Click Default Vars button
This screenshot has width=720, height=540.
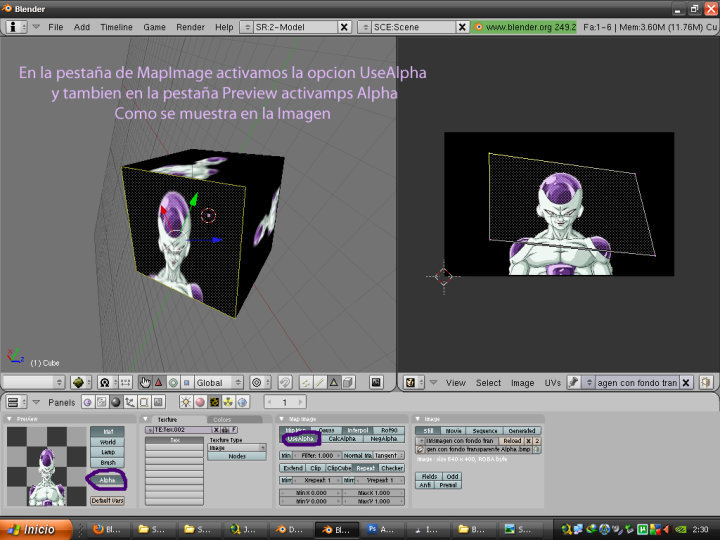point(107,501)
